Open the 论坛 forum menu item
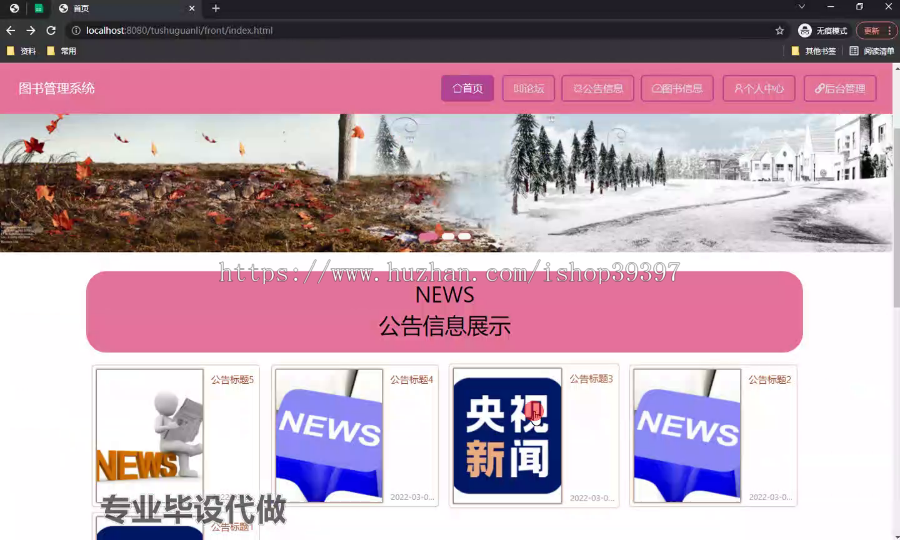This screenshot has width=900, height=540. point(529,88)
